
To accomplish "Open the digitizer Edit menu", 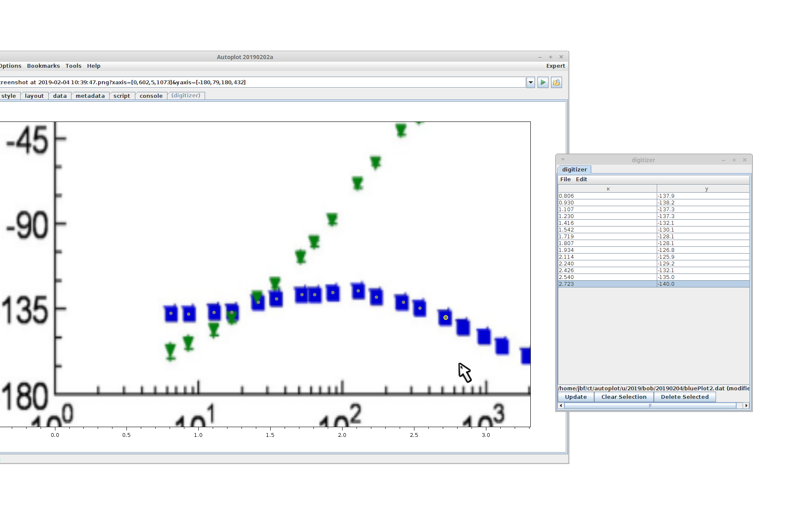I will point(581,179).
